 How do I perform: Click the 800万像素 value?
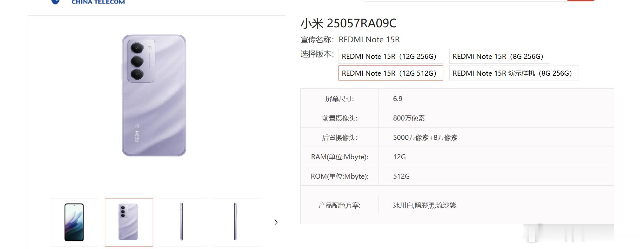pyautogui.click(x=409, y=118)
